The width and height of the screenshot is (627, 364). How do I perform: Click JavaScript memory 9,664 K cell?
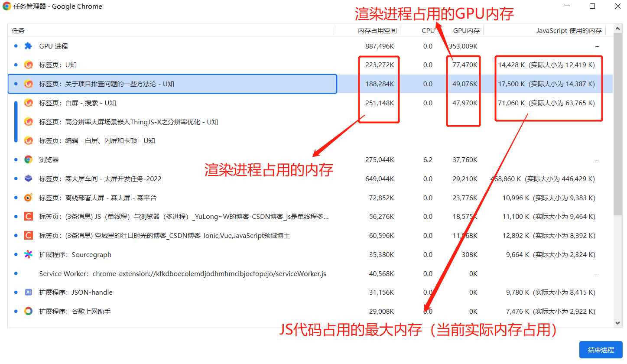coord(551,254)
